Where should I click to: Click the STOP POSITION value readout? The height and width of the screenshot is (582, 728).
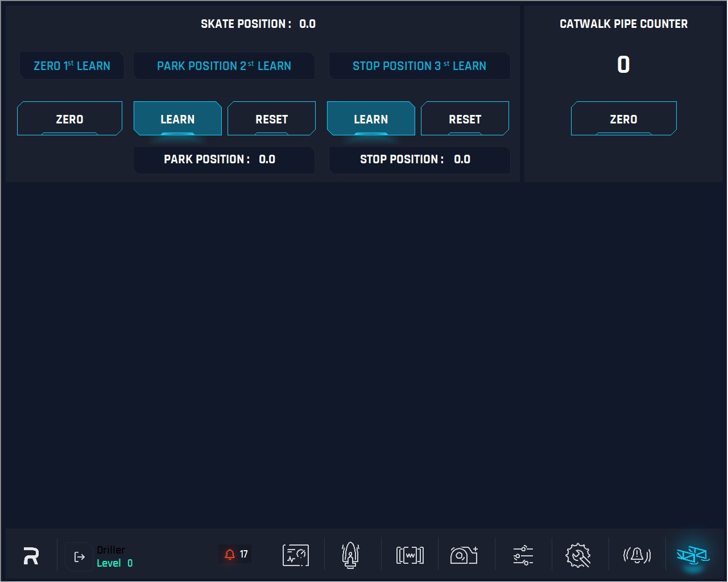click(462, 159)
